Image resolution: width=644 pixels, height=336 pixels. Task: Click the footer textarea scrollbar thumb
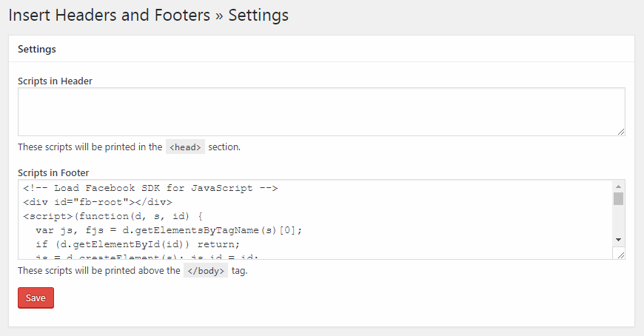(x=619, y=199)
